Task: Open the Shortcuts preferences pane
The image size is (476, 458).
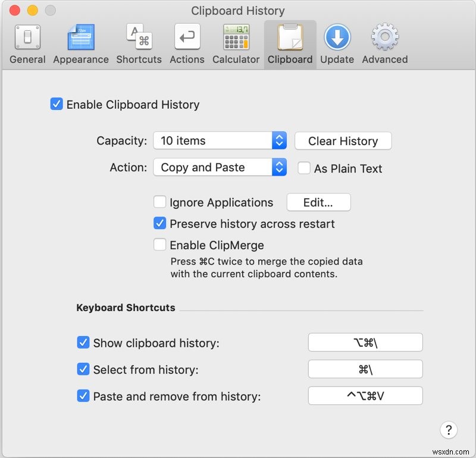Action: pyautogui.click(x=139, y=37)
